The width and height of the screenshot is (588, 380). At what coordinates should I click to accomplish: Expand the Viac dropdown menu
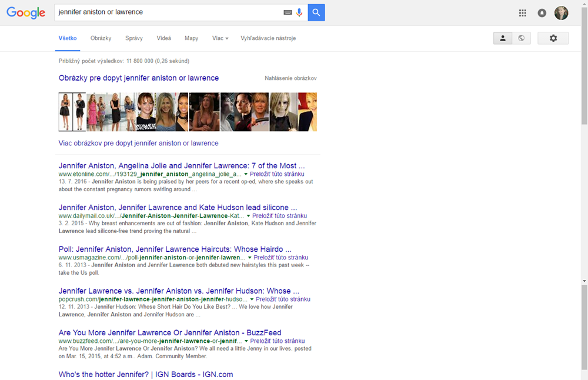click(x=220, y=38)
